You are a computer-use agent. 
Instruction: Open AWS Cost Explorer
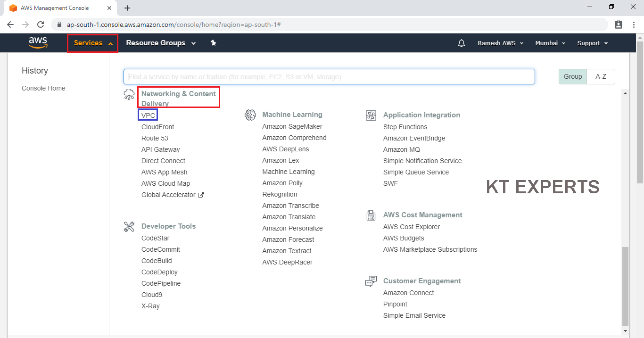[x=412, y=227]
